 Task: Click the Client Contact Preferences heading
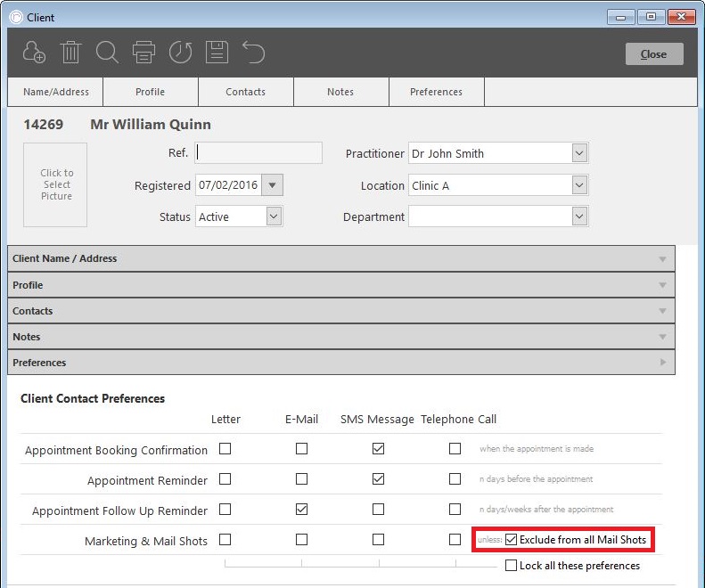coord(93,399)
